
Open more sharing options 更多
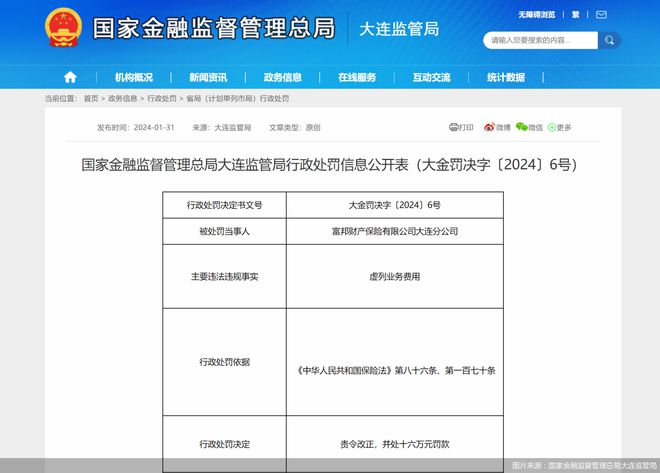560,128
